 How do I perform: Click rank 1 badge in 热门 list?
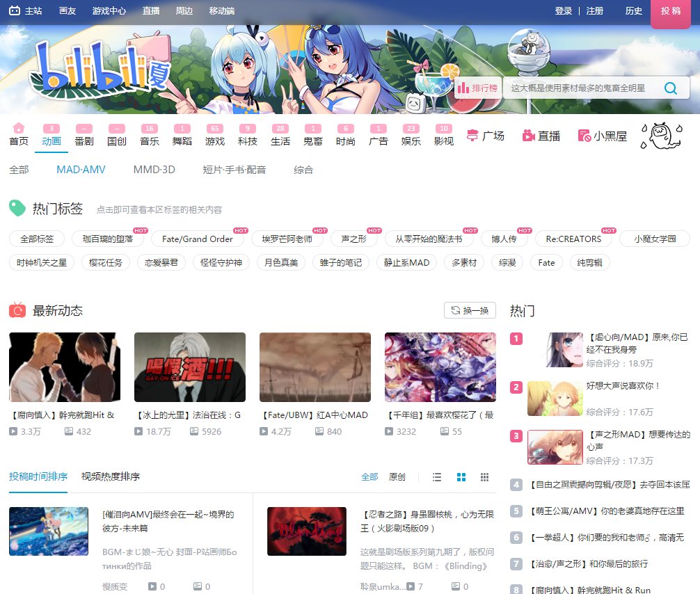click(x=516, y=339)
